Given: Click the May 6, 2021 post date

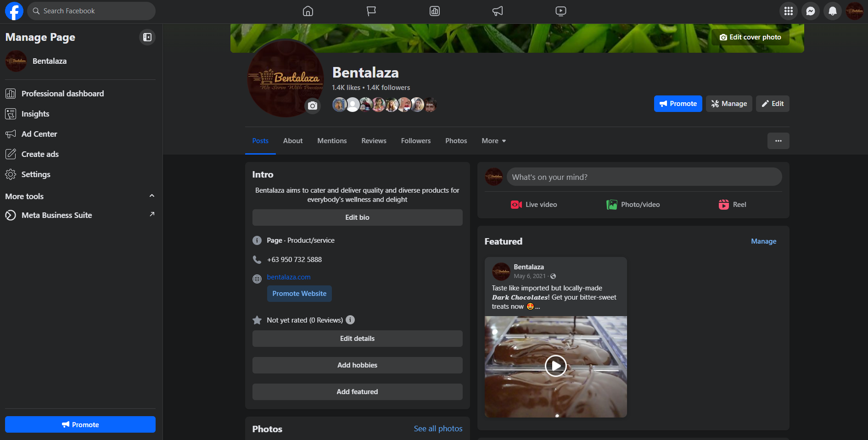Looking at the screenshot, I should 530,276.
